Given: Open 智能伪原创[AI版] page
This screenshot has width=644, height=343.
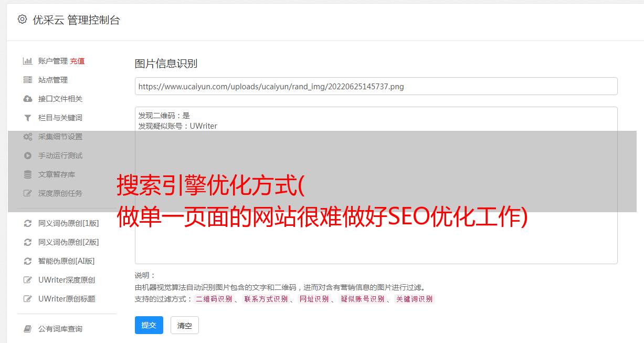Looking at the screenshot, I should click(x=66, y=261).
